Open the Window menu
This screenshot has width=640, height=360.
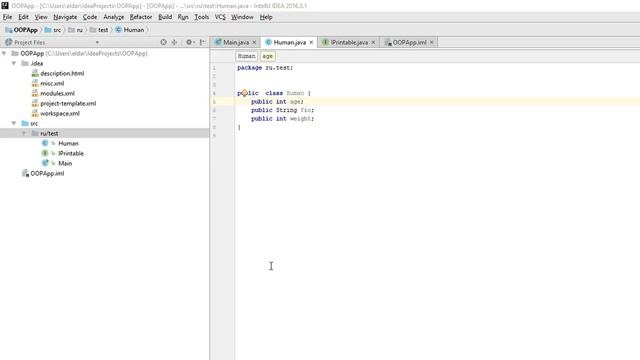242,17
